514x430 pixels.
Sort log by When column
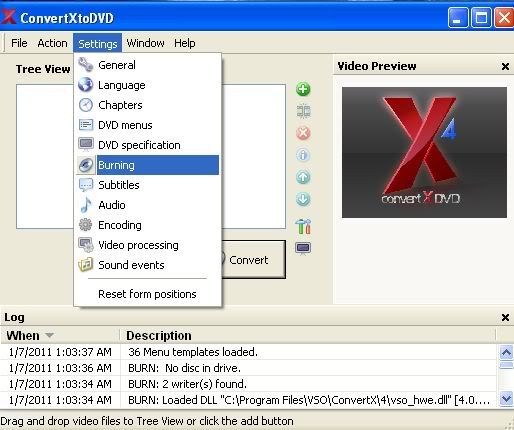[x=60, y=335]
